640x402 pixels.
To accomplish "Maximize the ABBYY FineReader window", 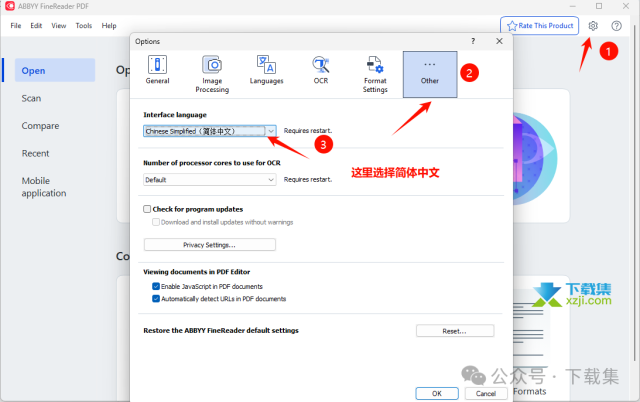I will (x=599, y=6).
